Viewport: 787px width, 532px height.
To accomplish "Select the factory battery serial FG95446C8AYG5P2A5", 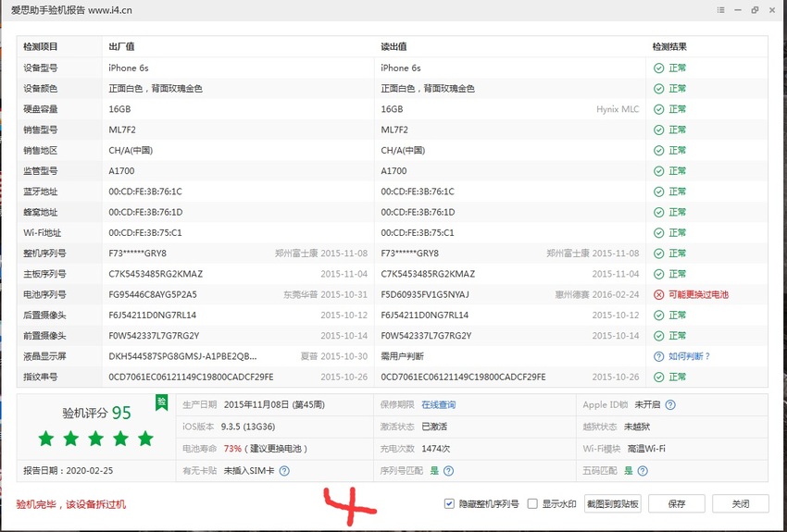I will 153,295.
